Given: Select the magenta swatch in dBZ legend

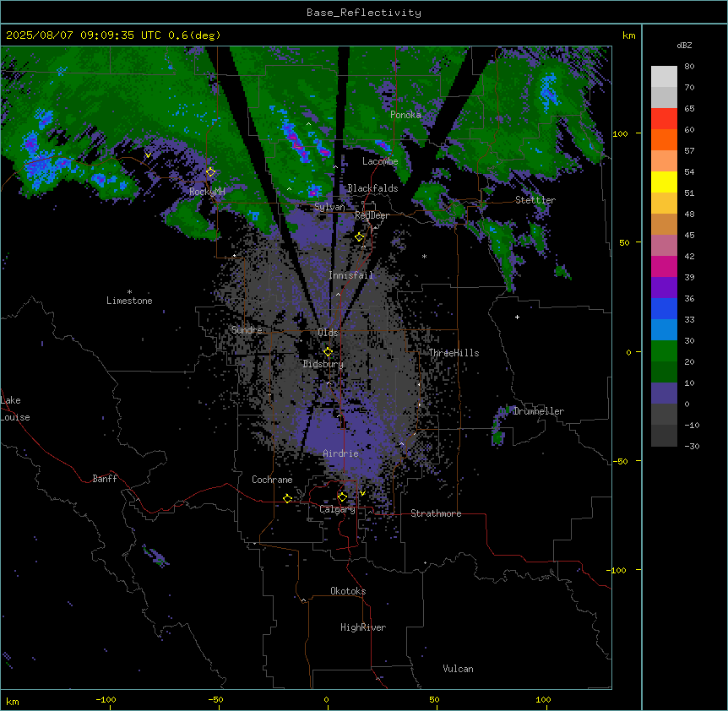Looking at the screenshot, I should [664, 266].
